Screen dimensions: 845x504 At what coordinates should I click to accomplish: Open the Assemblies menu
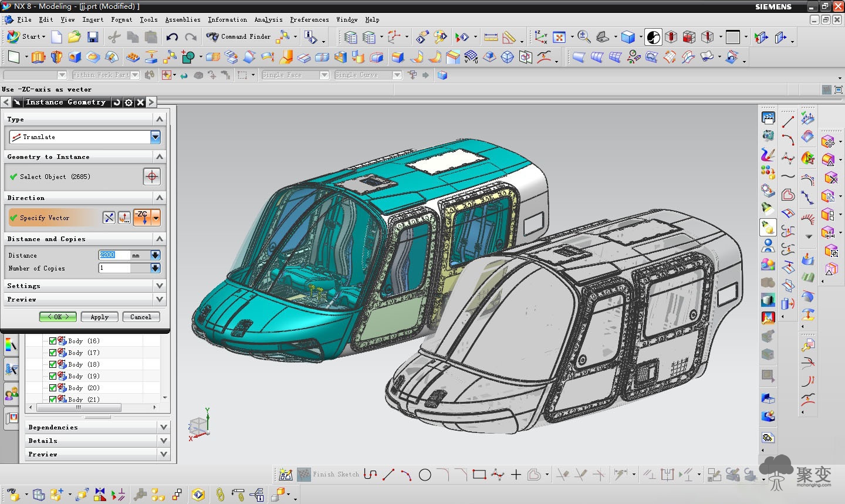pos(182,19)
